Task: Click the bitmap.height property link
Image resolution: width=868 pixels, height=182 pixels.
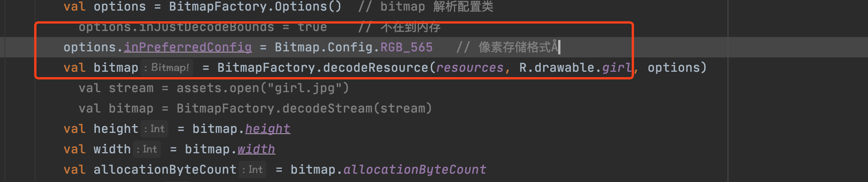Action: click(x=268, y=129)
